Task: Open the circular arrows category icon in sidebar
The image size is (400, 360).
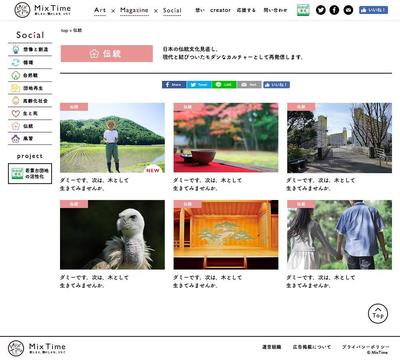Action: click(15, 62)
